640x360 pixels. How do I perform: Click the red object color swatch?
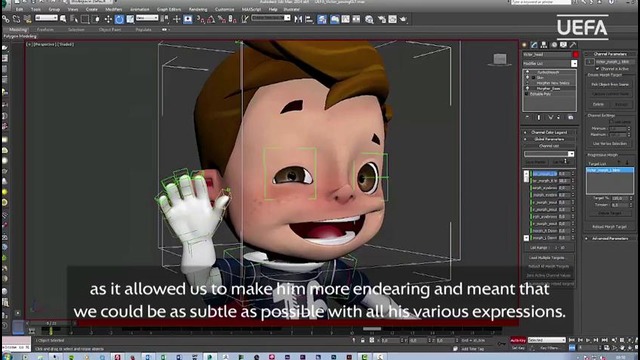coord(575,54)
